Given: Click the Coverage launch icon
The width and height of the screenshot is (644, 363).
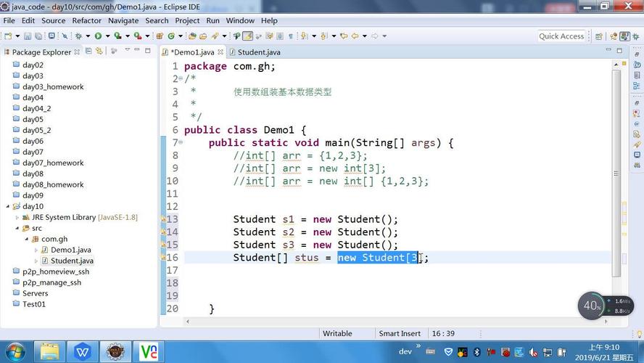Looking at the screenshot, I should (x=118, y=36).
